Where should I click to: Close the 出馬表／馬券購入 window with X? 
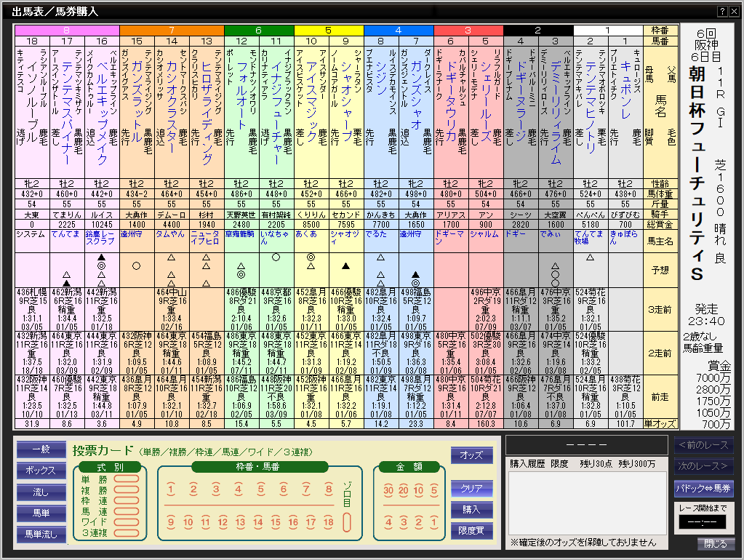click(734, 12)
